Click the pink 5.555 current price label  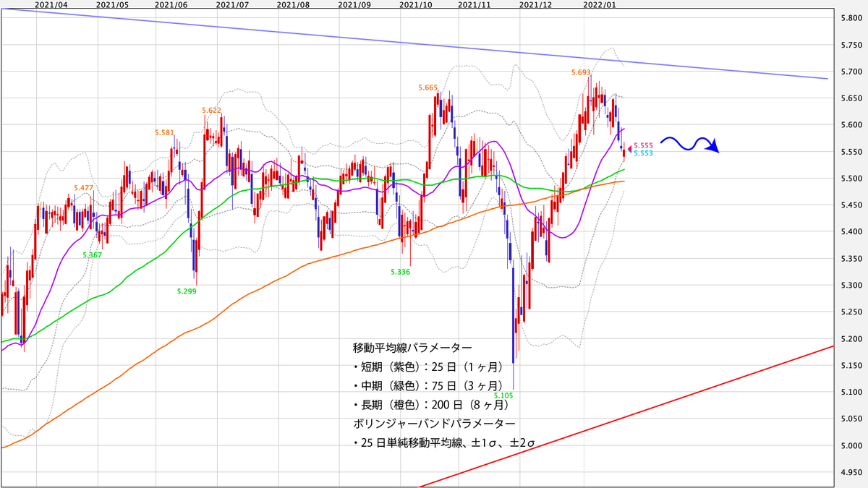(643, 146)
